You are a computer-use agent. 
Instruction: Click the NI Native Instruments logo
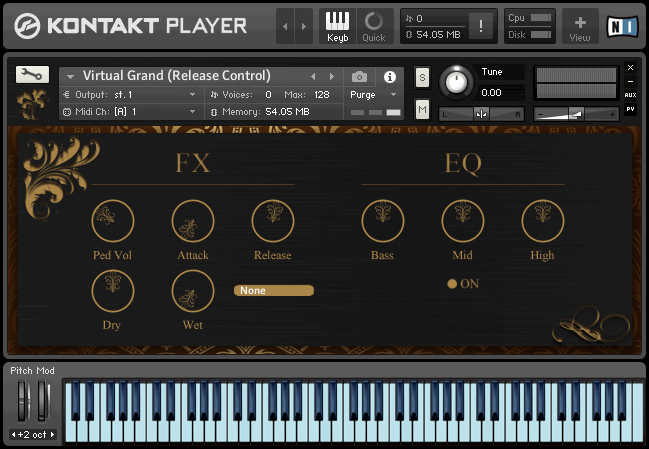(623, 26)
